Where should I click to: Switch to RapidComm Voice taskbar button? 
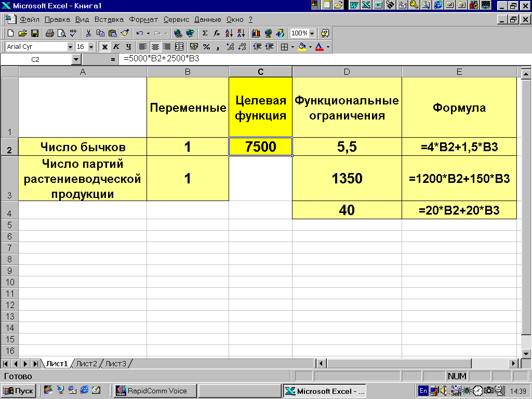click(155, 391)
